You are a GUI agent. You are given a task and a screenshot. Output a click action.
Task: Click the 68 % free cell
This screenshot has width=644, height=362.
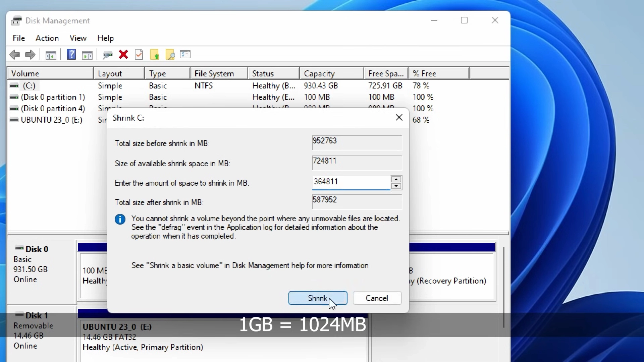tap(421, 120)
